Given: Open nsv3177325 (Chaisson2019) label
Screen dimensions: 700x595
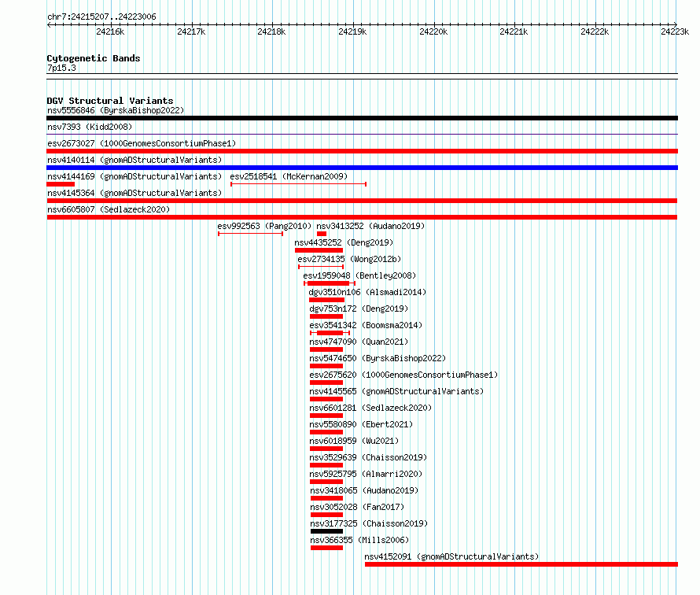Looking at the screenshot, I should point(369,523).
